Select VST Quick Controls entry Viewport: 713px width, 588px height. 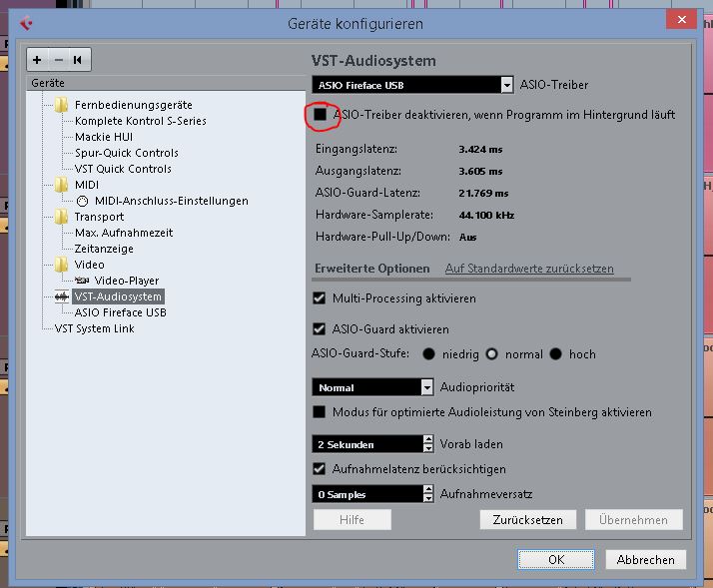point(123,169)
